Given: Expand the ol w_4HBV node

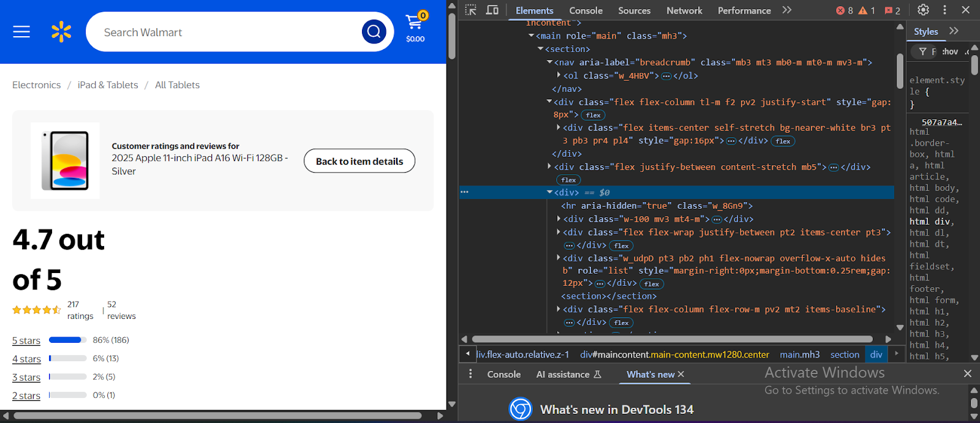Looking at the screenshot, I should pyautogui.click(x=559, y=75).
